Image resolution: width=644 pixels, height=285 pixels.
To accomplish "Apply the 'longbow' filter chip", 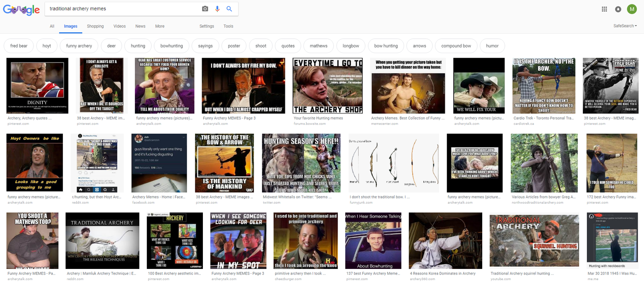I will [351, 46].
